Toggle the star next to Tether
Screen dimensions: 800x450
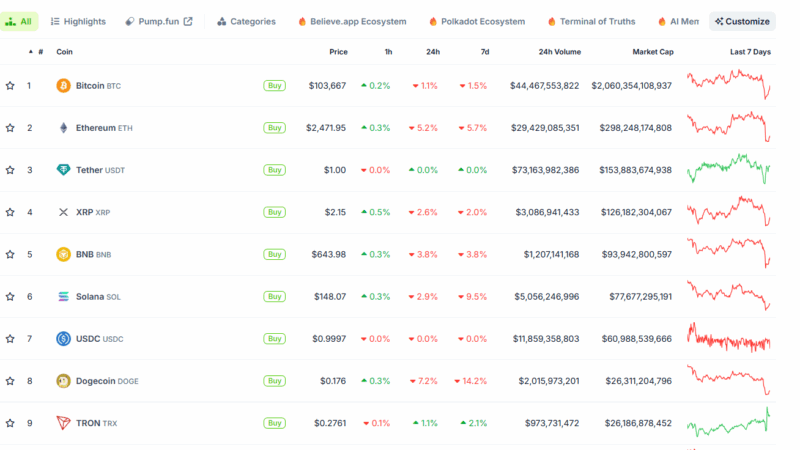tap(10, 170)
